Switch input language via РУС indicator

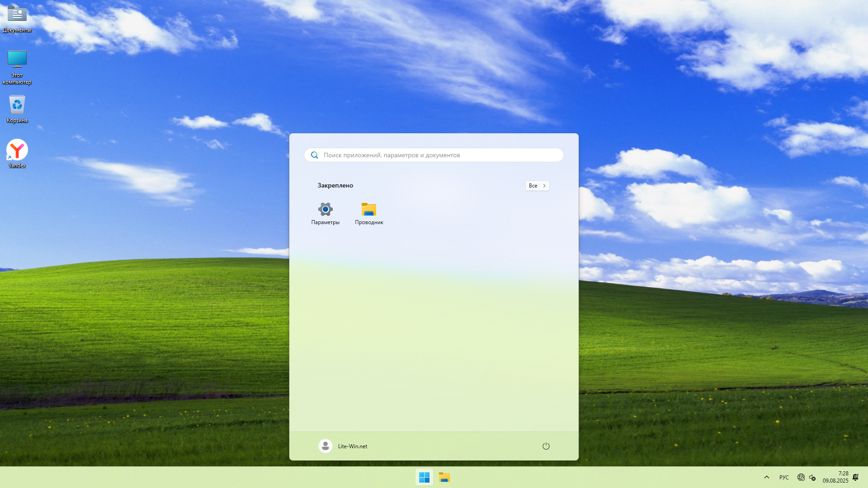pos(784,477)
